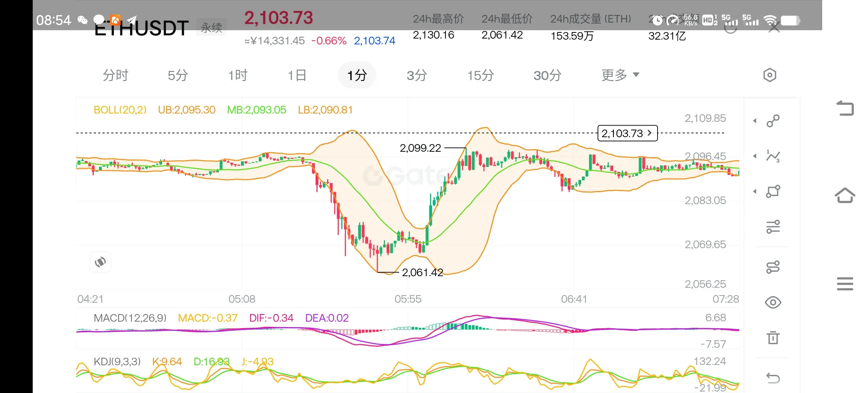Screen dimensions: 868x393
Task: Tap the orange app notification icon
Action: pyautogui.click(x=115, y=20)
